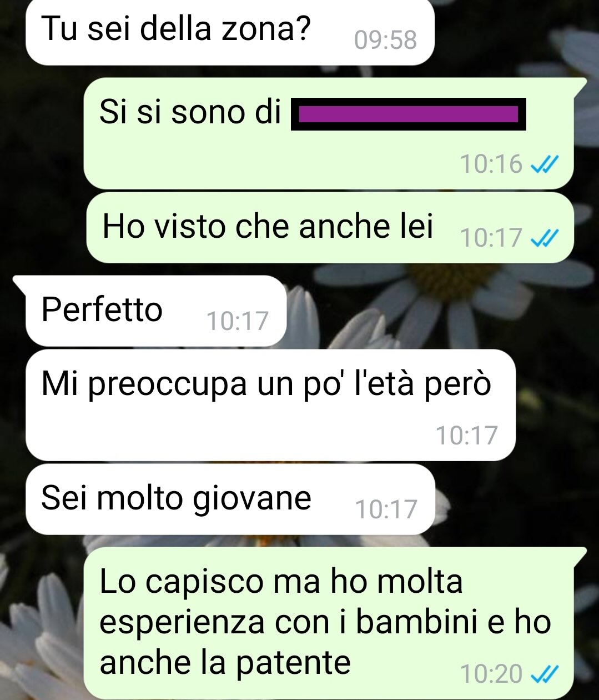Tap the 'Lo capisco ma ho molta esperienza' message
The image size is (599, 700).
(335, 623)
